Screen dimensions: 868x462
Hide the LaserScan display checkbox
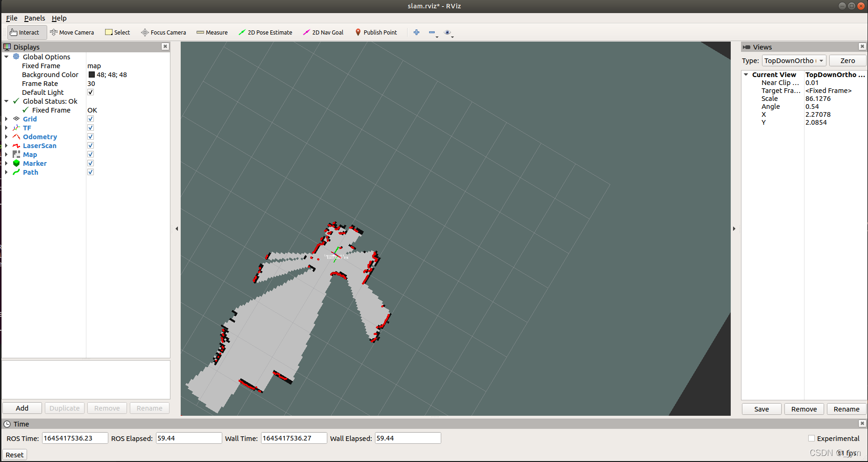pyautogui.click(x=91, y=145)
